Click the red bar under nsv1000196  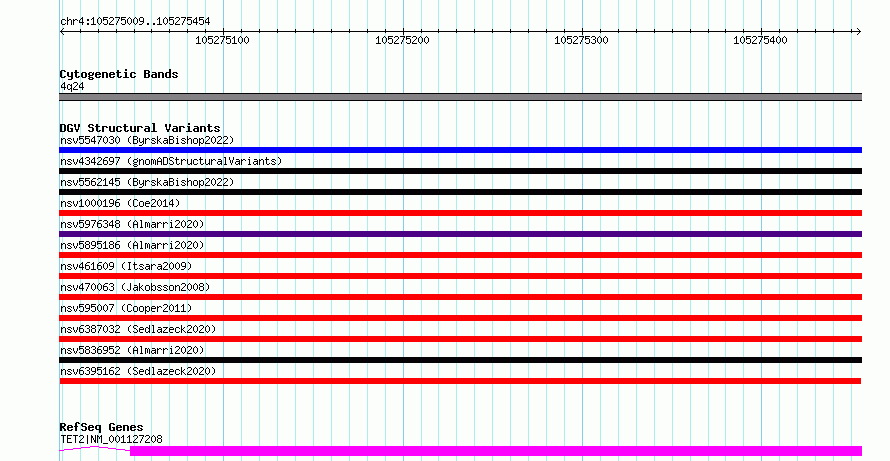click(460, 213)
